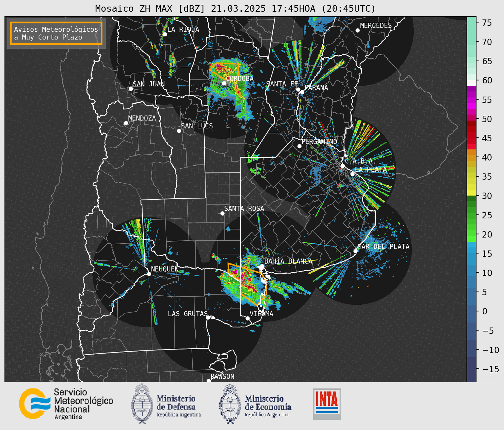This screenshot has height=430, width=504.
Task: Click the NEUQUÉN label text
Action: 165,269
